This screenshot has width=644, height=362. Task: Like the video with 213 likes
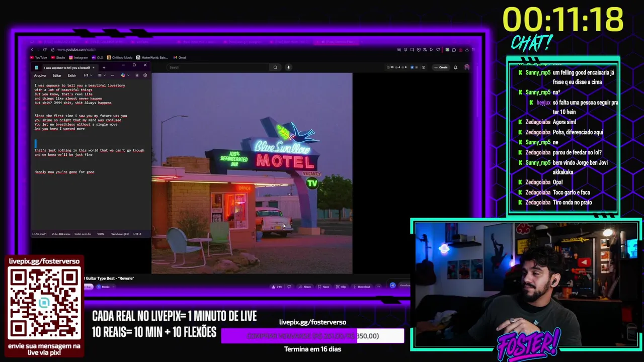point(276,287)
